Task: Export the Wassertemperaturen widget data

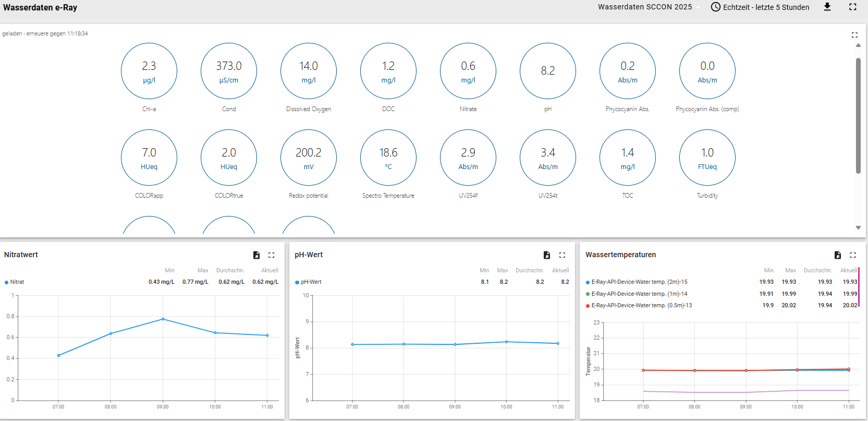Action: click(x=838, y=255)
